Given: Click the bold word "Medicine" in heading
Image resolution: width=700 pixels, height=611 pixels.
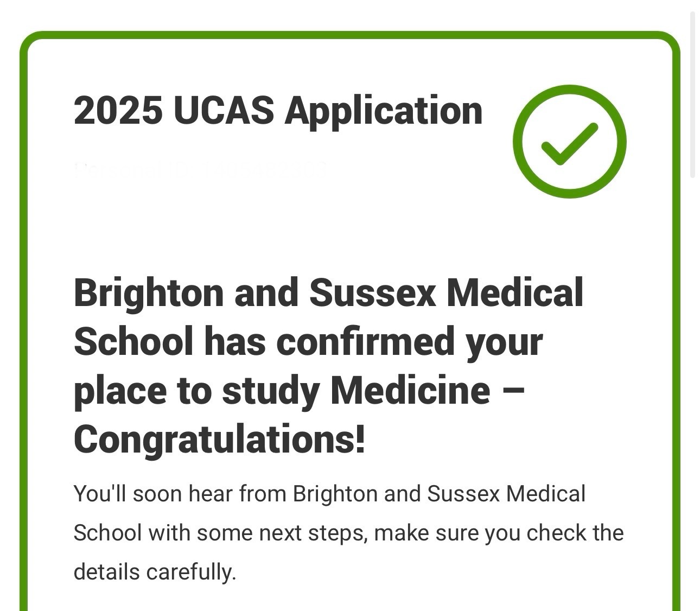Looking at the screenshot, I should [410, 390].
